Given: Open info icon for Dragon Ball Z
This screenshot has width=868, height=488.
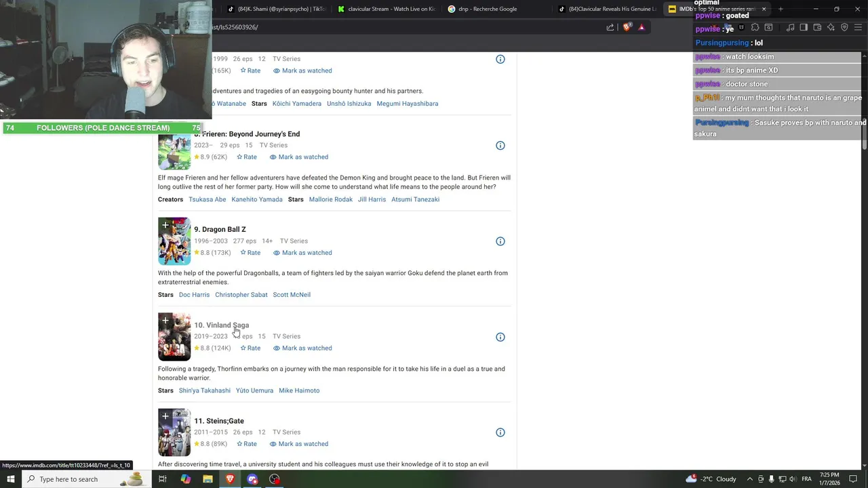Looking at the screenshot, I should (500, 241).
